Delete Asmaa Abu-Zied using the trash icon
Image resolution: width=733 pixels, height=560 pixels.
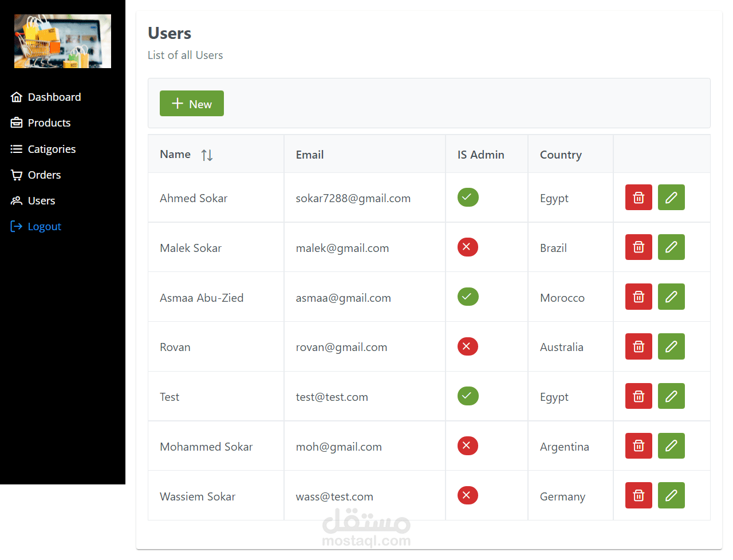point(639,297)
